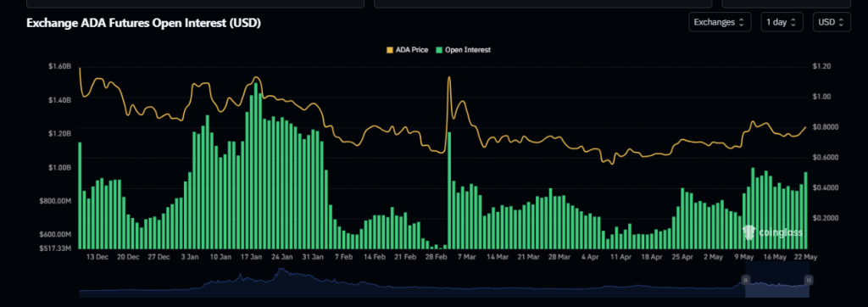Click the 27 Dec date axis label
The height and width of the screenshot is (307, 868).
click(x=159, y=257)
